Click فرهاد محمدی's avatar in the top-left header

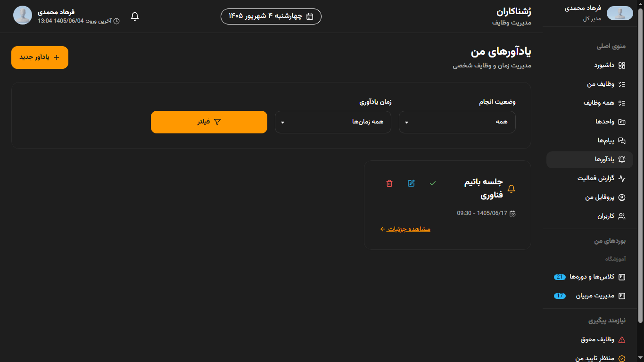point(23,15)
